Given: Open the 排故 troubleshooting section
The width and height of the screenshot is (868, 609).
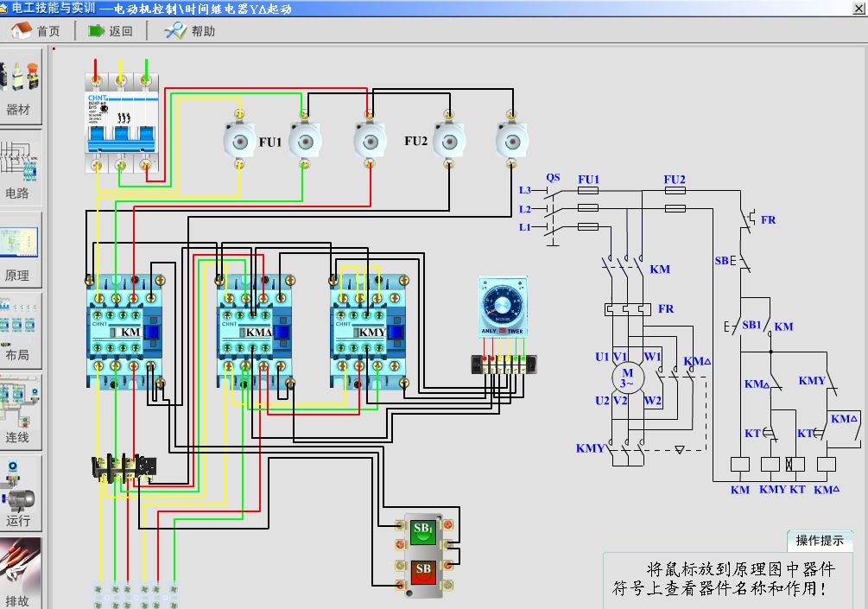Looking at the screenshot, I should 19,574.
